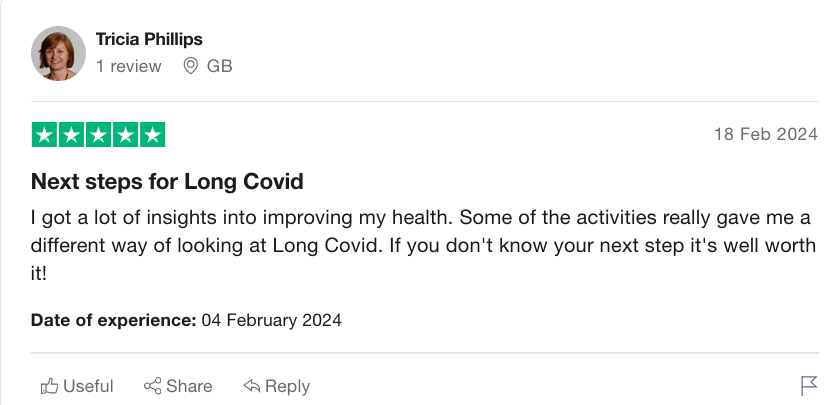Click the GB country label
This screenshot has width=838, height=405.
pyautogui.click(x=220, y=66)
